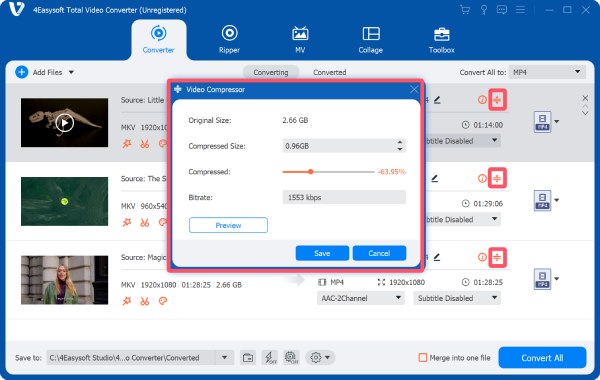The height and width of the screenshot is (380, 600).
Task: Open the gear preferences dropdown
Action: point(320,357)
